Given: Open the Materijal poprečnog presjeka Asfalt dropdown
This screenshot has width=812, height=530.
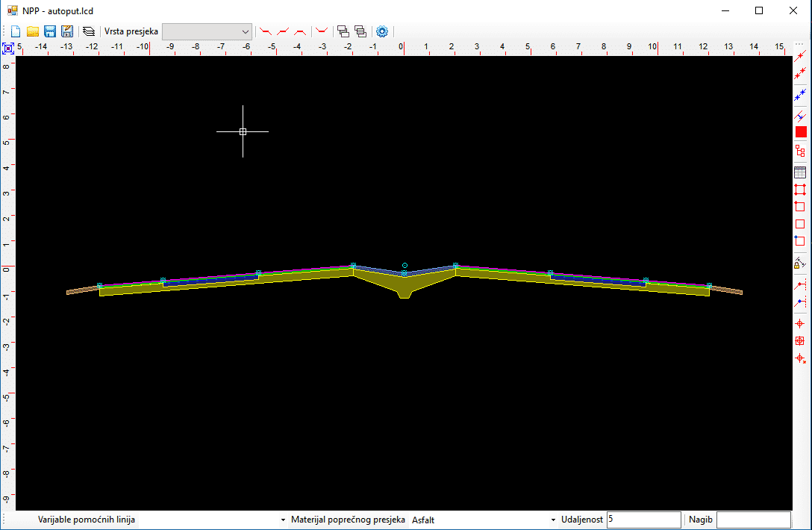Looking at the screenshot, I should [x=553, y=520].
